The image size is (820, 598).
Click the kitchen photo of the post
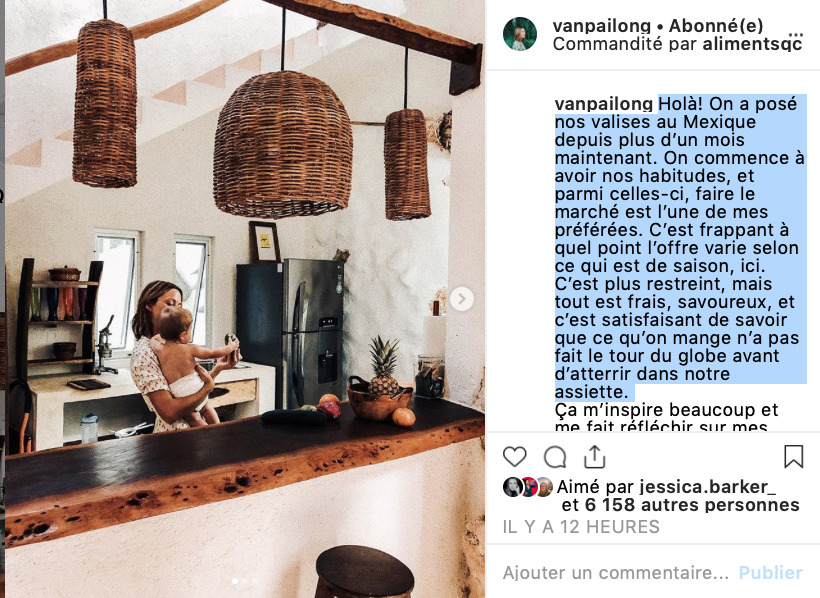245,299
